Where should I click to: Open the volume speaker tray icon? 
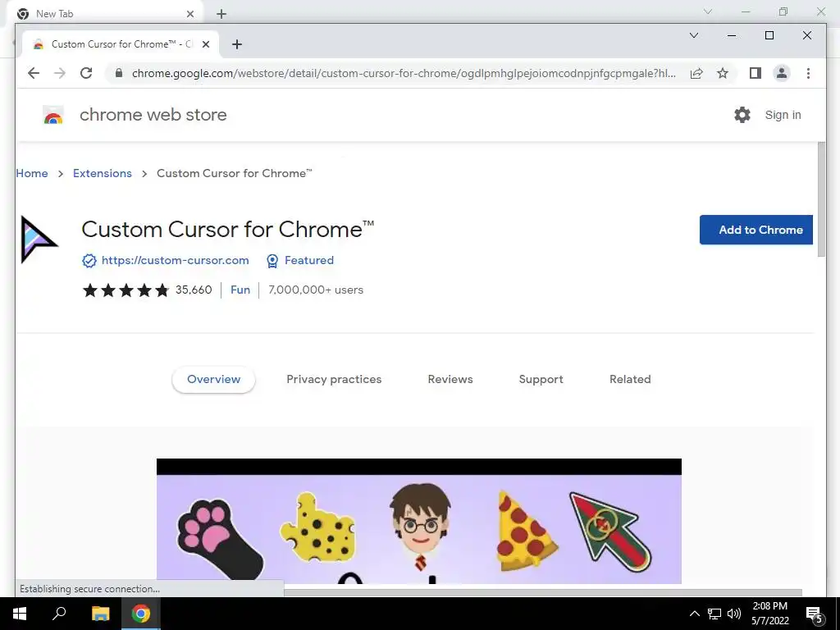coord(734,614)
